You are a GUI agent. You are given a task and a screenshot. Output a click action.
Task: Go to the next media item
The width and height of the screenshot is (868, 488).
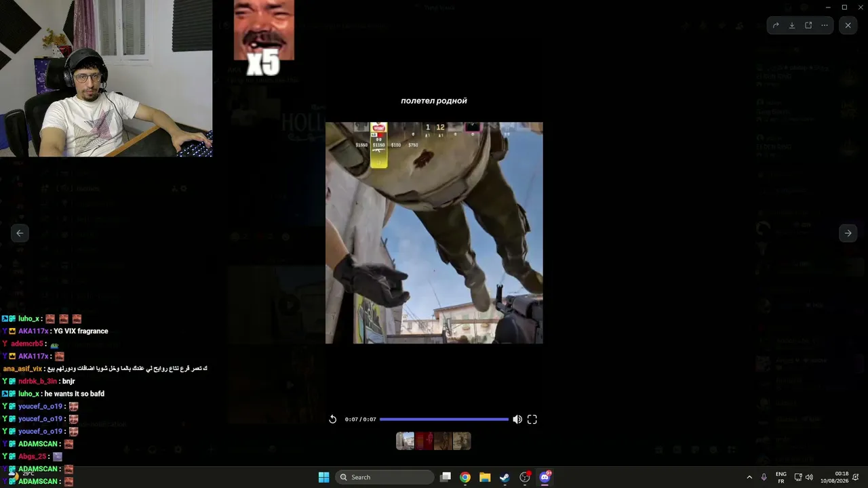point(848,233)
